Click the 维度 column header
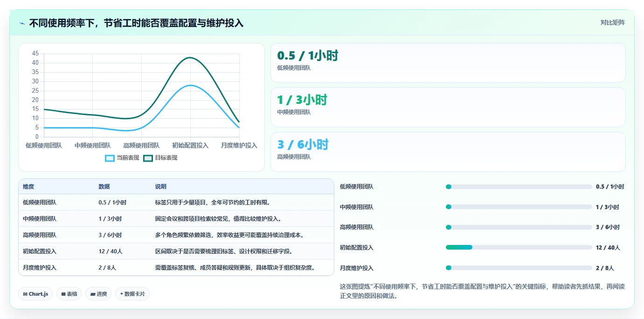Image resolution: width=644 pixels, height=319 pixels. point(28,187)
